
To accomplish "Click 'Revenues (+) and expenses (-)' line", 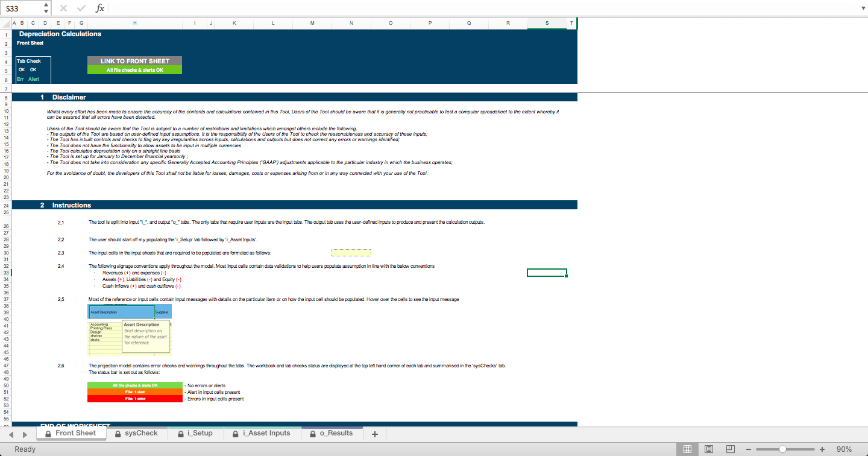I will point(134,273).
